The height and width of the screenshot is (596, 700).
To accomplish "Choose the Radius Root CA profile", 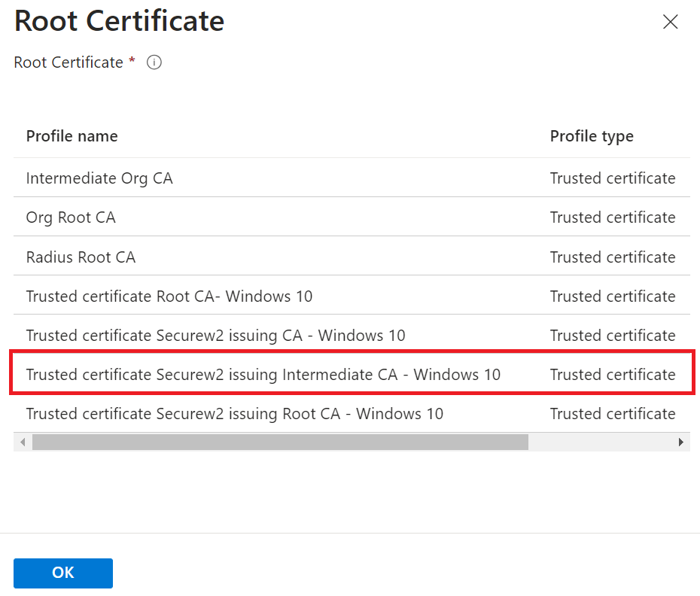I will [x=81, y=257].
